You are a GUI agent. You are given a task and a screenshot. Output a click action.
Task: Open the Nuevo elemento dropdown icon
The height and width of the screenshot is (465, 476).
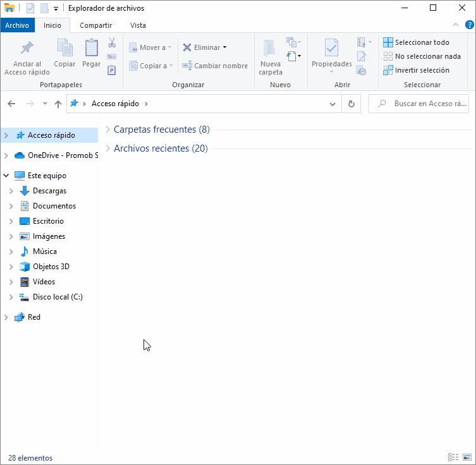[293, 42]
